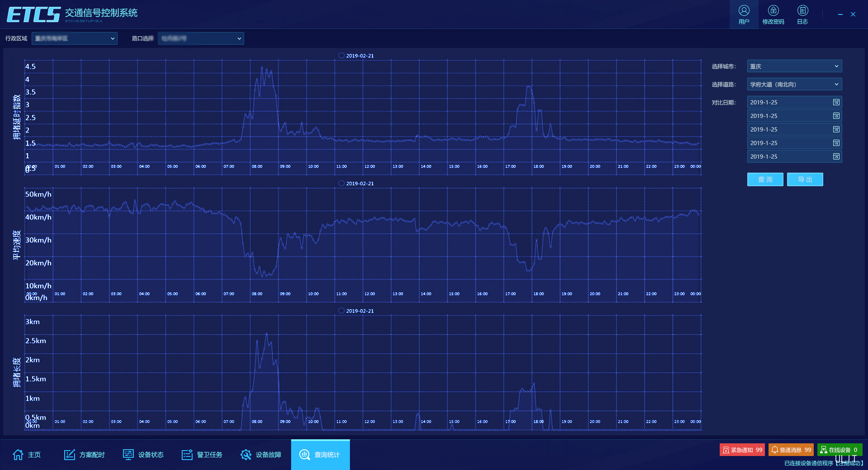Click calendar icon of last 对比日期 field
The width and height of the screenshot is (868, 470).
[x=836, y=157]
